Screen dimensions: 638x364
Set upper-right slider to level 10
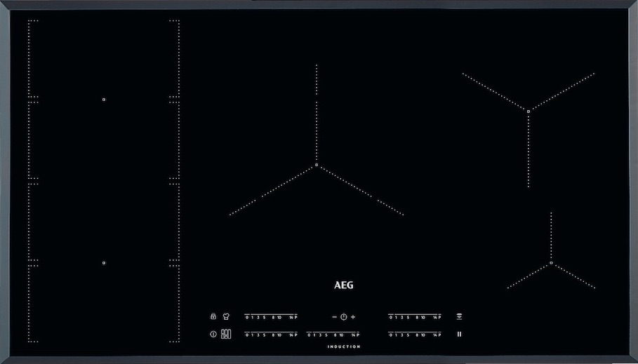[x=423, y=317]
